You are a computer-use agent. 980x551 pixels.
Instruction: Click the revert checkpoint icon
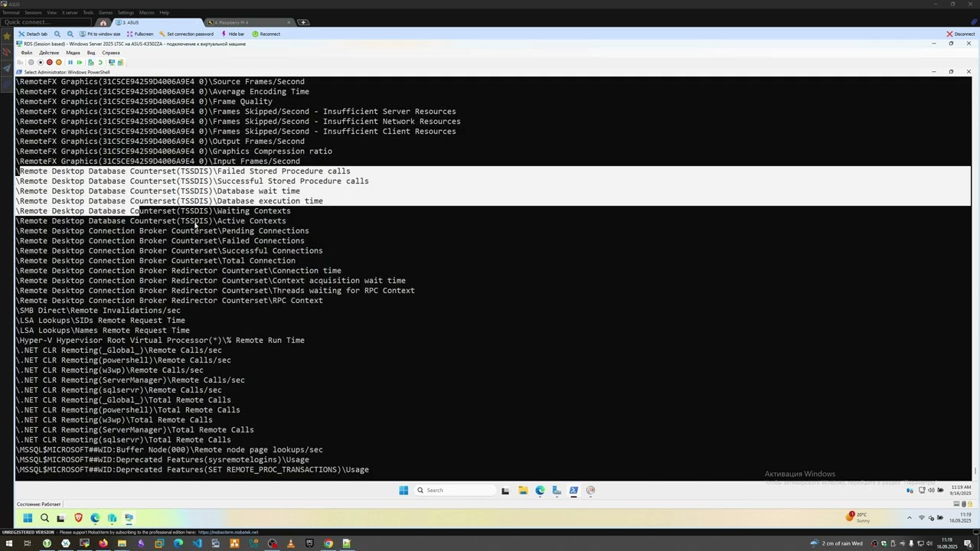coord(100,62)
